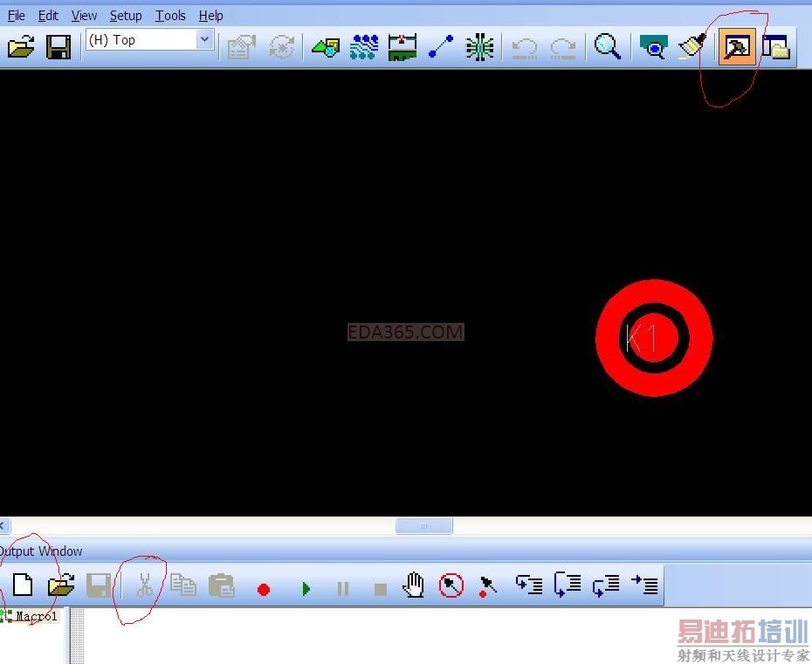Click the red circled arrow icon
This screenshot has width=812, height=664.
tap(451, 585)
